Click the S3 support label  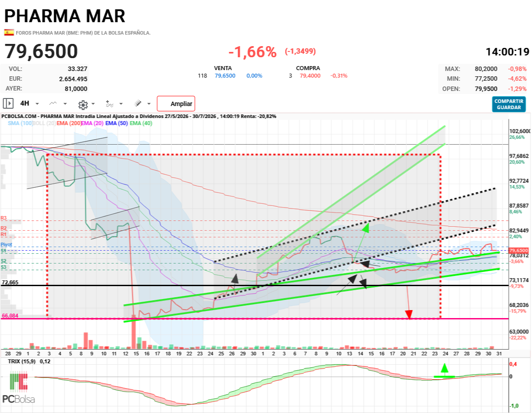click(4, 267)
